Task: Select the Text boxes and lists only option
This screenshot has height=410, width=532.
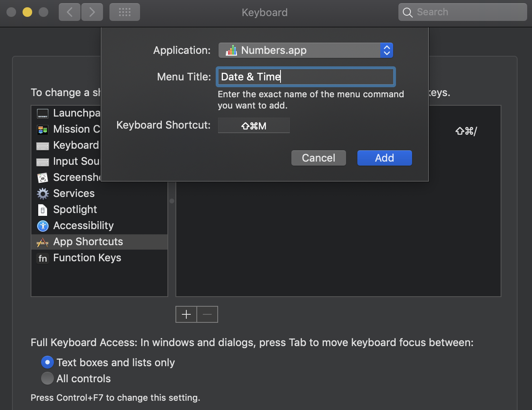Action: tap(47, 363)
